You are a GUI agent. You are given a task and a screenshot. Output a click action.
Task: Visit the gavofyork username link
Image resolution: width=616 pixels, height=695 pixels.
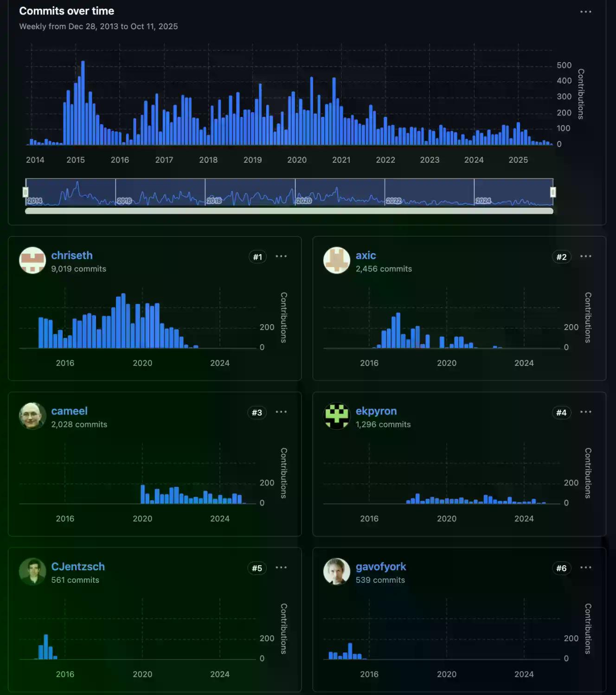[380, 567]
